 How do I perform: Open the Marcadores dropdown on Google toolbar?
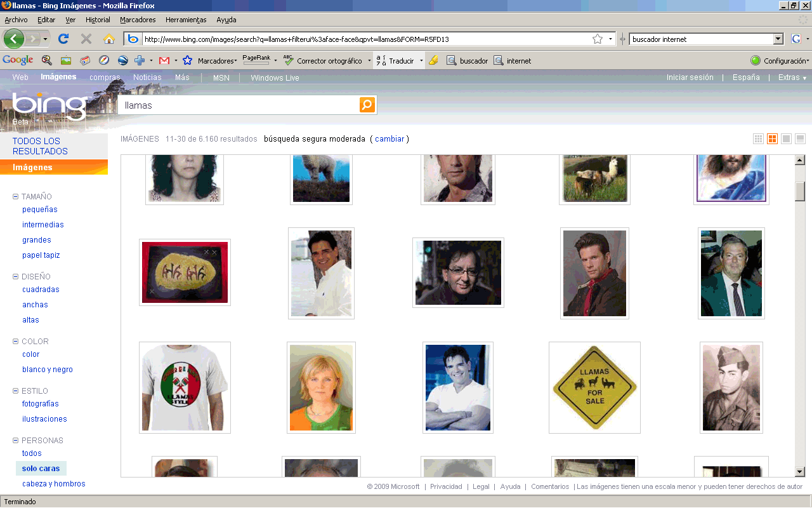(x=217, y=61)
